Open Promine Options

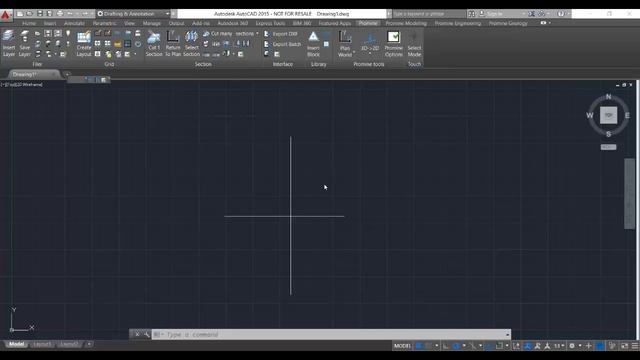click(x=393, y=43)
